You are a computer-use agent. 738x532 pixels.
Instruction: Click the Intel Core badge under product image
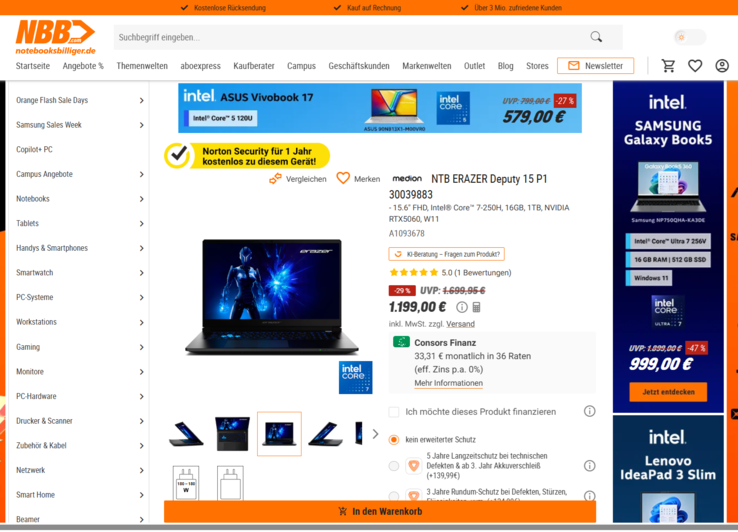(355, 377)
